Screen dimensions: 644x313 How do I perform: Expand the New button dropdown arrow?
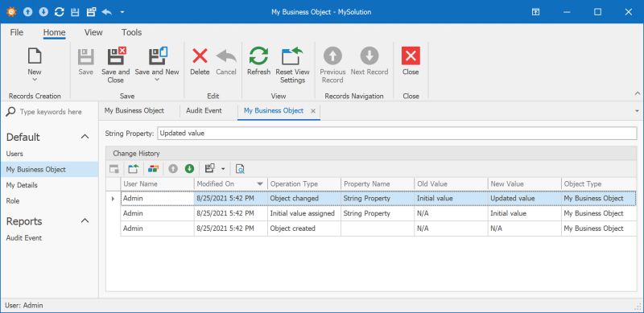(x=35, y=80)
